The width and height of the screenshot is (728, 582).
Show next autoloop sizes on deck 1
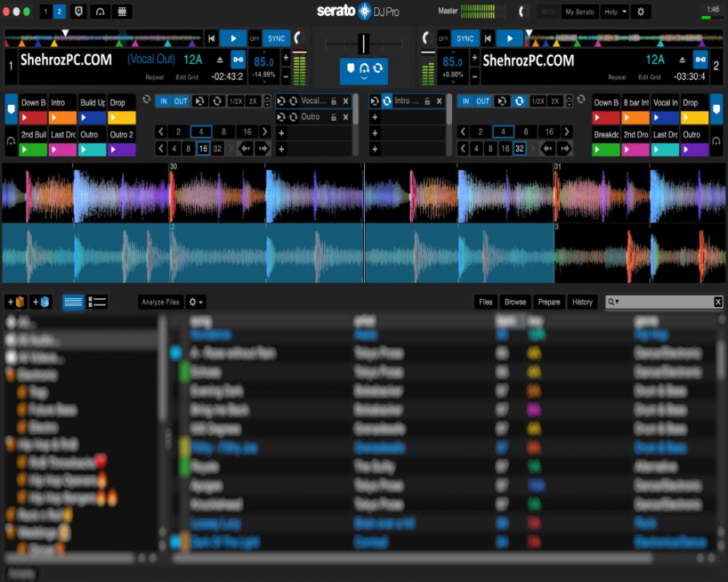pos(265,132)
